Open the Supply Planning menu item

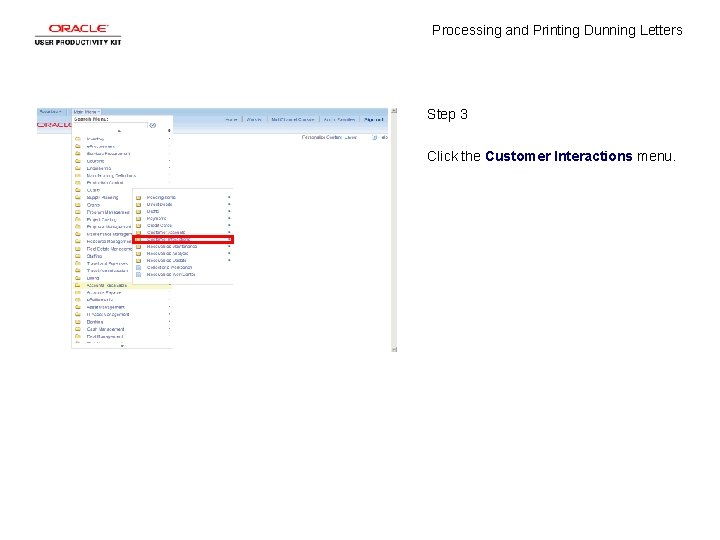pos(102,197)
